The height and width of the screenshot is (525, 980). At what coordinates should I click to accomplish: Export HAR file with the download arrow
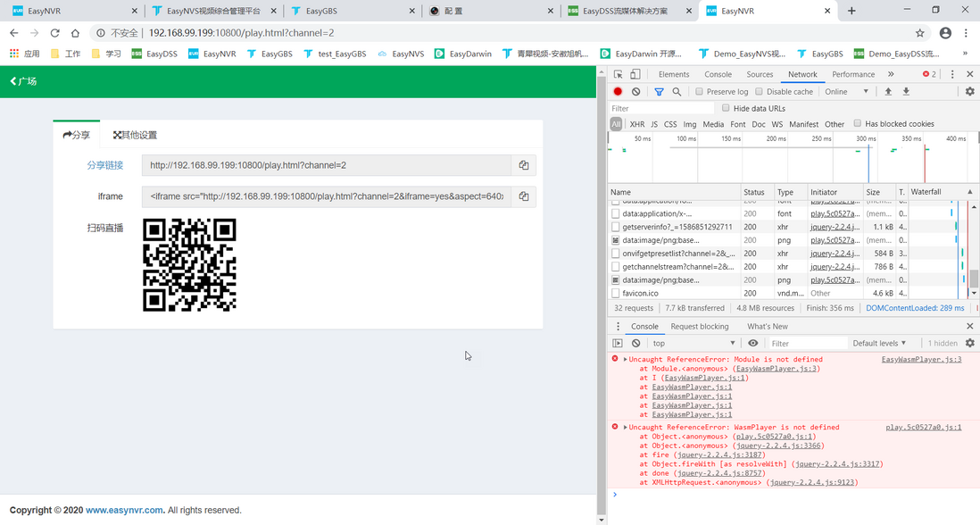(906, 91)
